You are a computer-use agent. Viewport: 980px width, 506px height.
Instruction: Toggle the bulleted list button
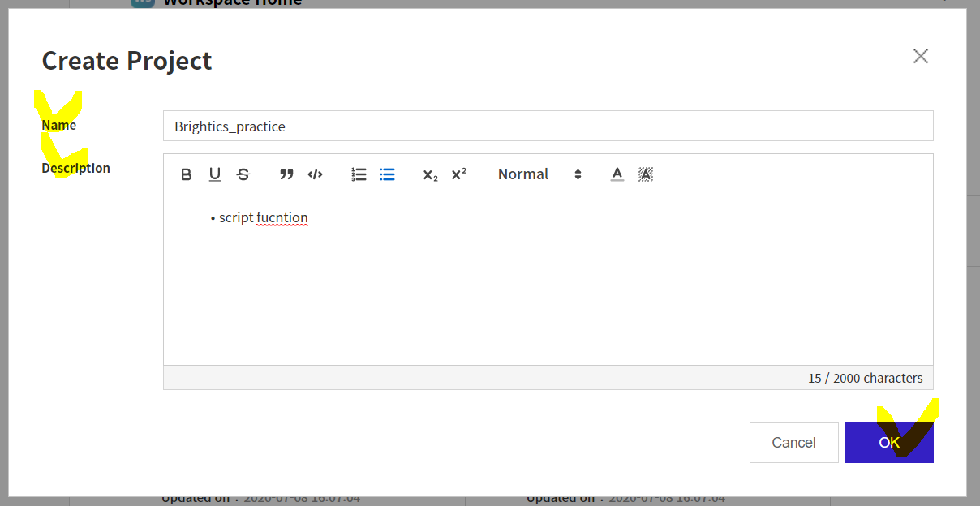pos(388,174)
